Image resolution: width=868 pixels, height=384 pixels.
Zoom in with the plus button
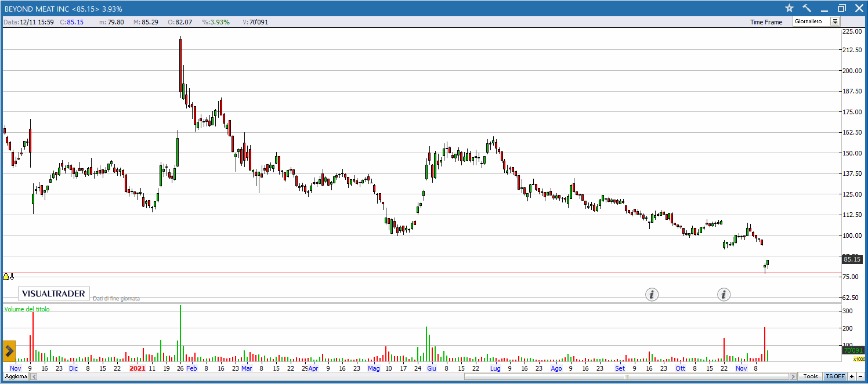click(x=852, y=376)
